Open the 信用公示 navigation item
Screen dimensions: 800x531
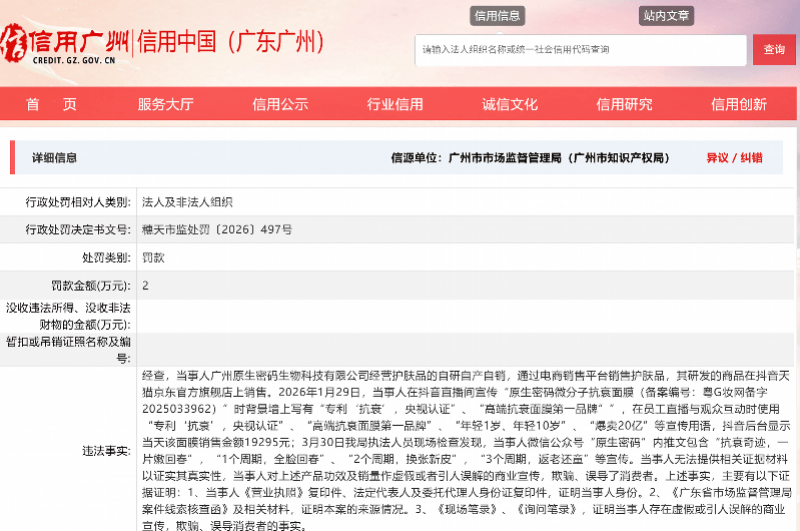(280, 104)
